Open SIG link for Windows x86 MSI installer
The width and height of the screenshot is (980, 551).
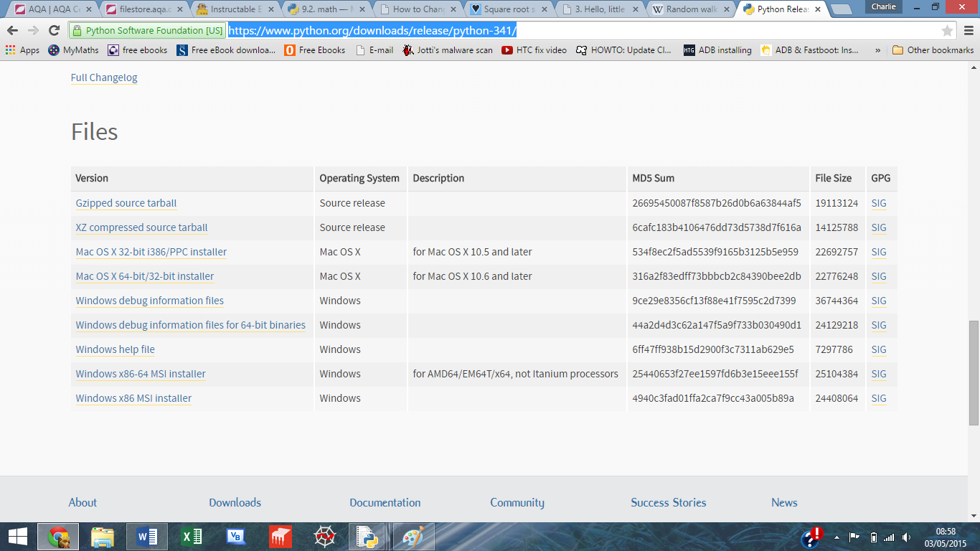click(879, 398)
